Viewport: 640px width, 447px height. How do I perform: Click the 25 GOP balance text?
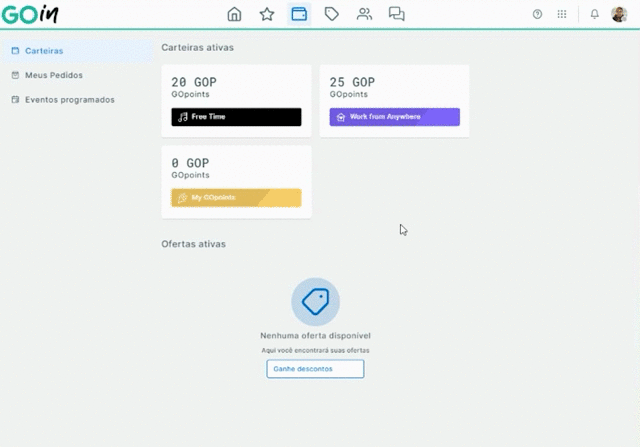pyautogui.click(x=352, y=82)
